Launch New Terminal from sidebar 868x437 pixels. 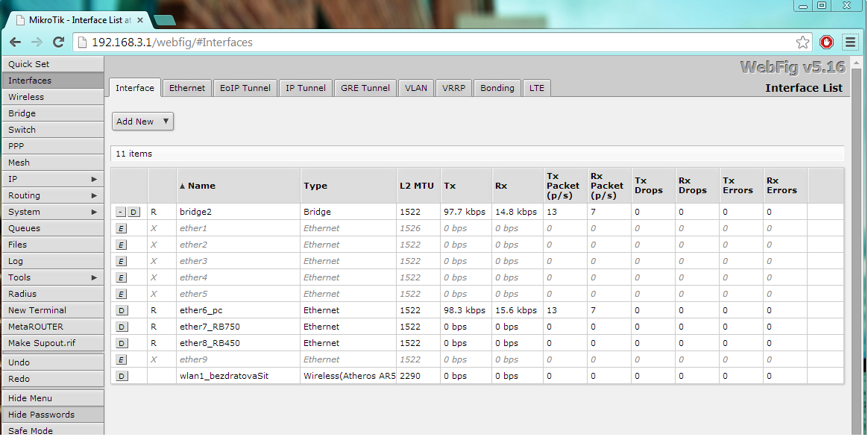pos(53,310)
